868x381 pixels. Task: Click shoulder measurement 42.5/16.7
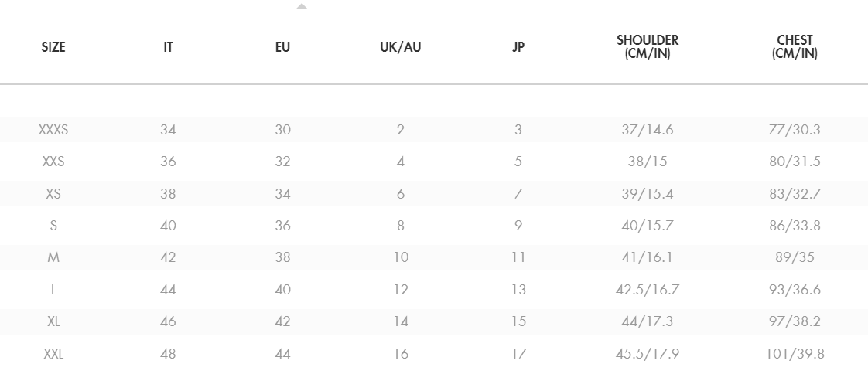(x=648, y=291)
